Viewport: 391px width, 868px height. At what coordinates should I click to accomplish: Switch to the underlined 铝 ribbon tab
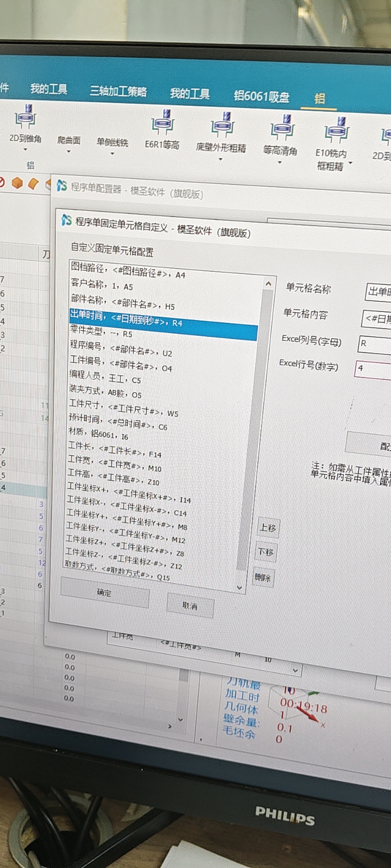pos(319,98)
